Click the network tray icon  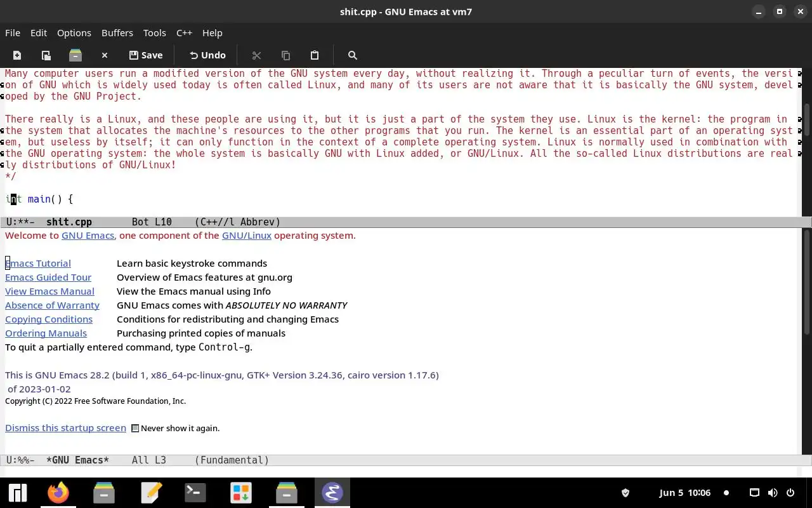coord(754,493)
